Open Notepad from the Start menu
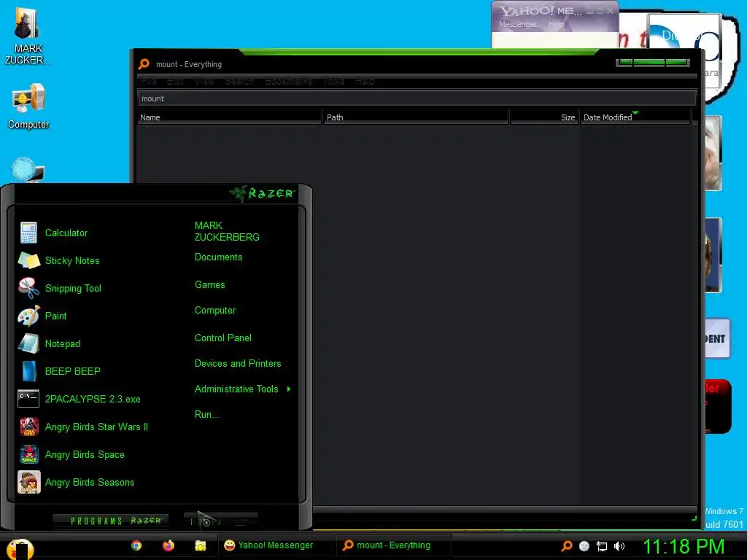The width and height of the screenshot is (747, 560). (50, 343)
